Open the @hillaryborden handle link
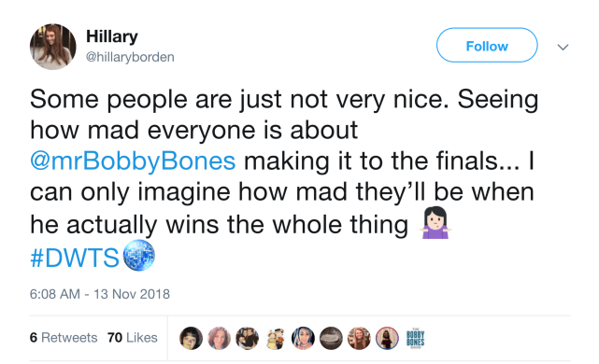Viewport: 599px width, 364px height. point(130,57)
